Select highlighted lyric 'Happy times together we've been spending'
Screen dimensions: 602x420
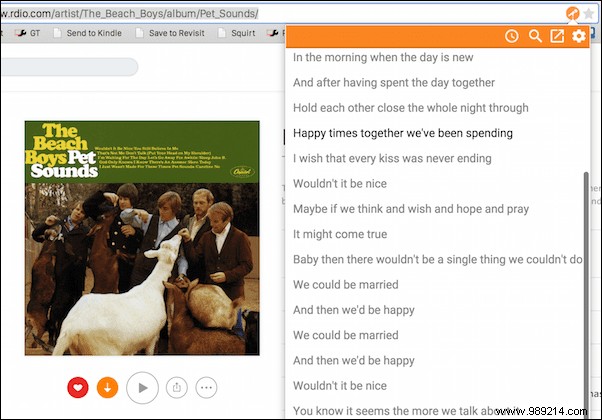403,133
